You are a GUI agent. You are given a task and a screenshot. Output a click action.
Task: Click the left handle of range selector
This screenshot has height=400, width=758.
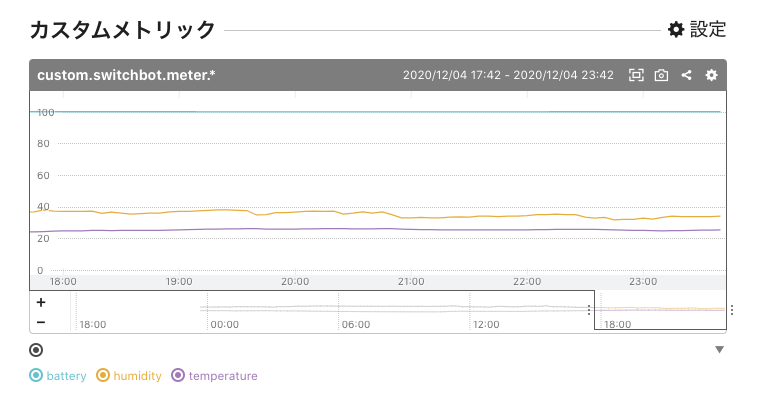(x=589, y=310)
